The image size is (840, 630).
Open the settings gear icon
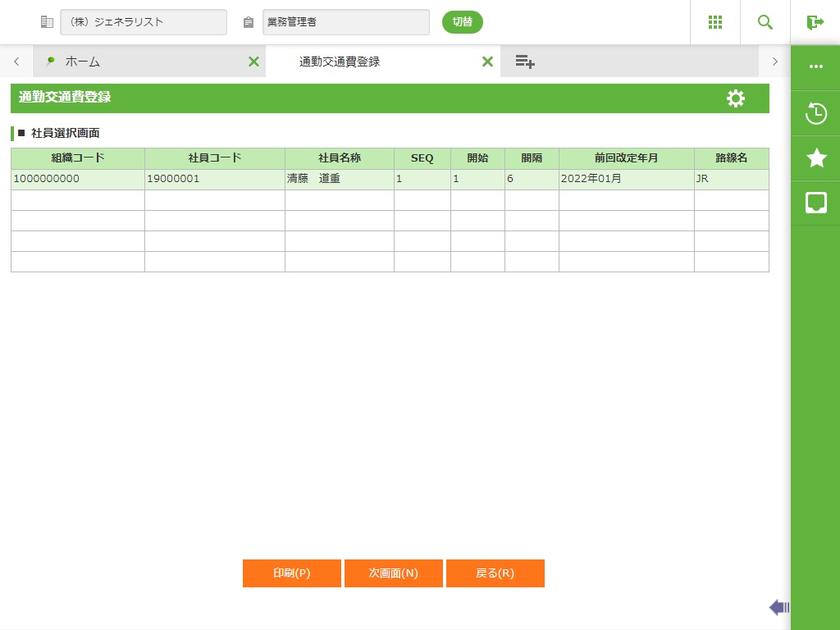pos(736,98)
